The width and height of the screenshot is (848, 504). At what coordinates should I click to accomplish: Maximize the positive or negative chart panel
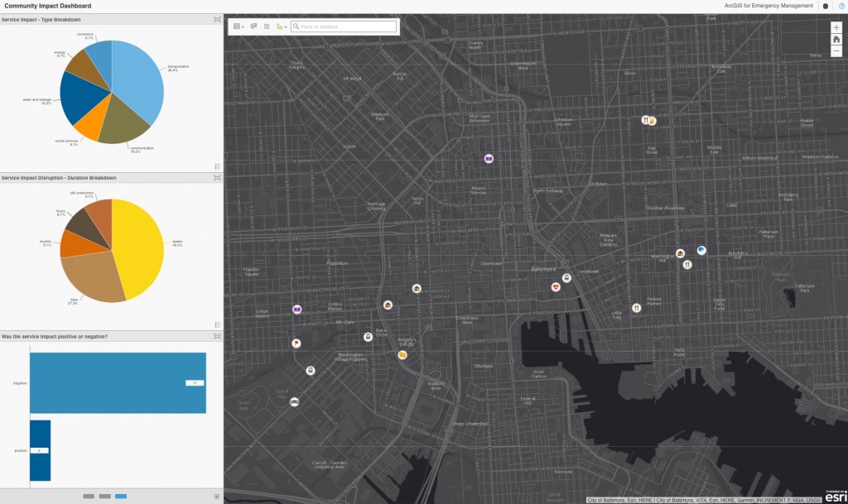click(217, 337)
